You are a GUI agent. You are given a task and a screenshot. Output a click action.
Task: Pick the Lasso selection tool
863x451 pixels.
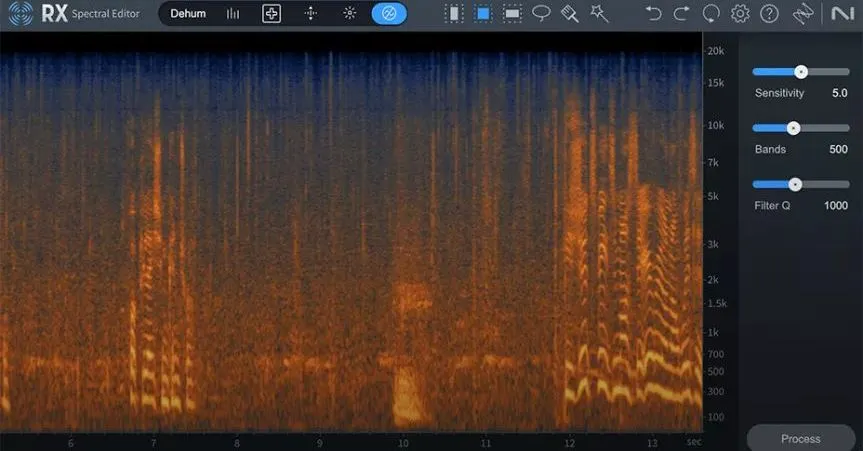(542, 14)
